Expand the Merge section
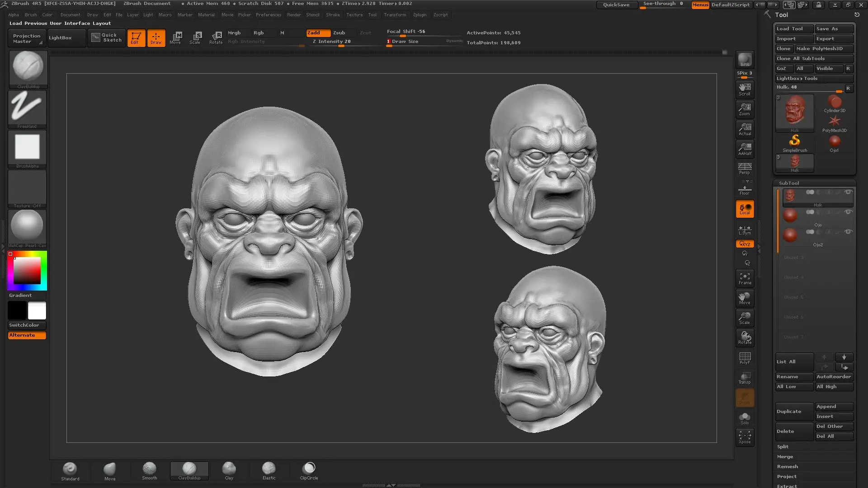868x488 pixels. tap(785, 456)
